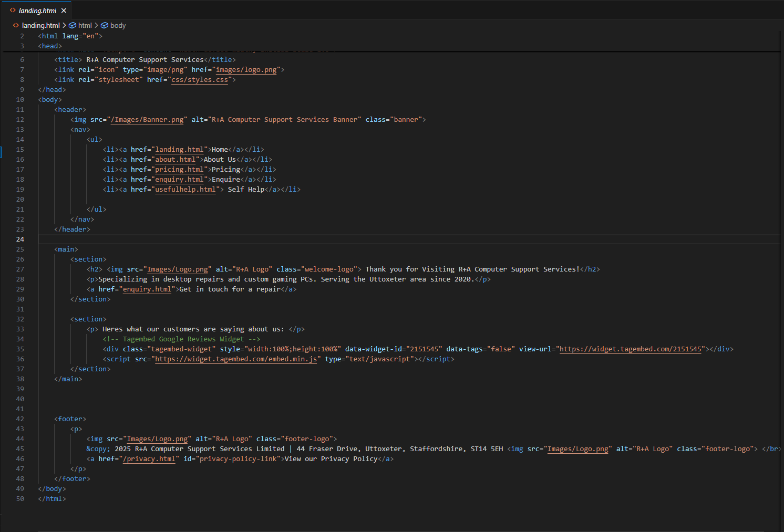Close the landing.html tab
Image resolution: width=784 pixels, height=532 pixels.
[64, 9]
